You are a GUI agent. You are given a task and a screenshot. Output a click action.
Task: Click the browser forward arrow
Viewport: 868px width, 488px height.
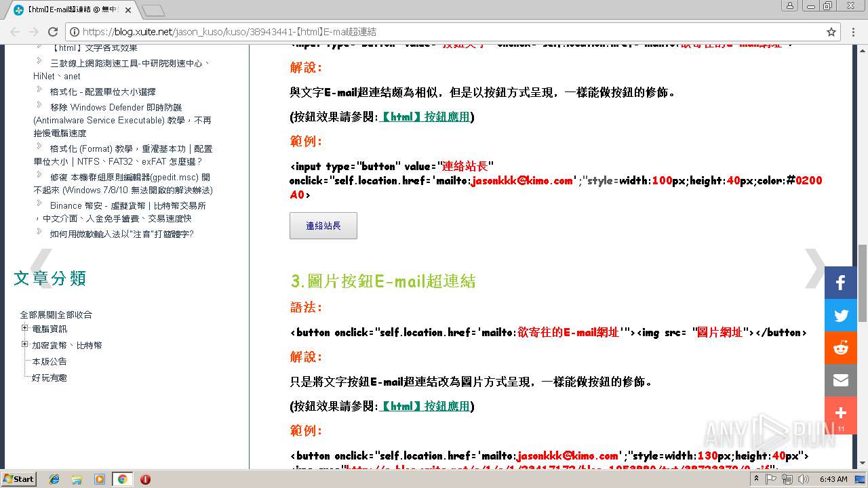pos(34,32)
